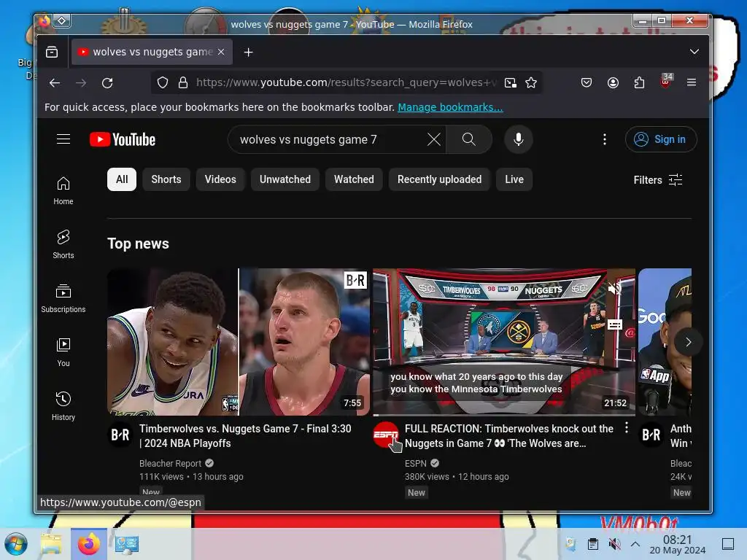Open action menu for ESPN Full Reaction video
This screenshot has width=747, height=560.
pos(627,428)
